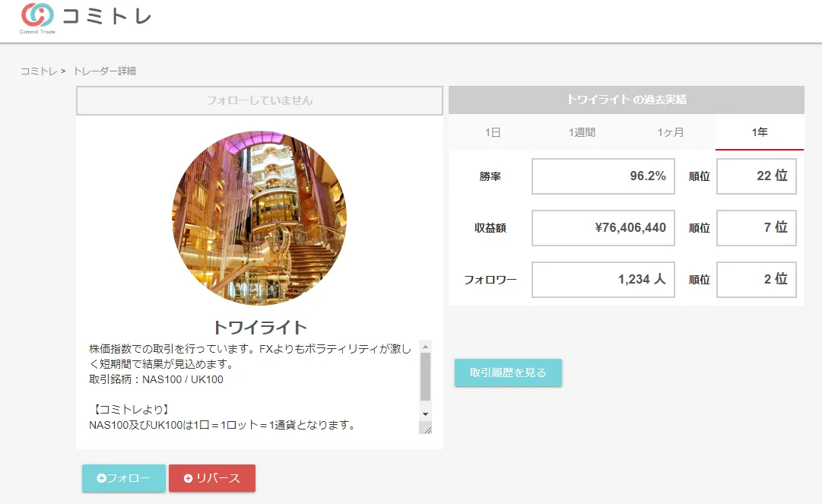This screenshot has width=822, height=504.
Task: Click the コミトレ breadcrumb link
Action: tap(39, 71)
